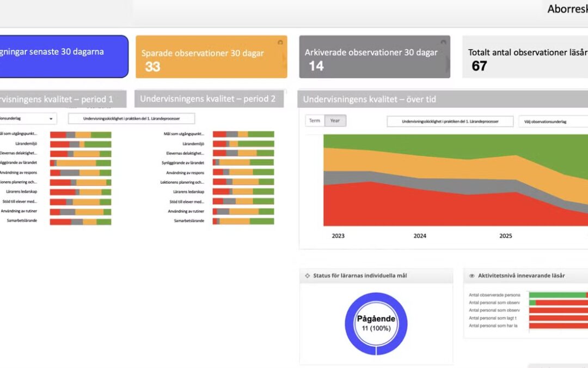Click the blue senaste 30 dagarna card

tap(63, 57)
